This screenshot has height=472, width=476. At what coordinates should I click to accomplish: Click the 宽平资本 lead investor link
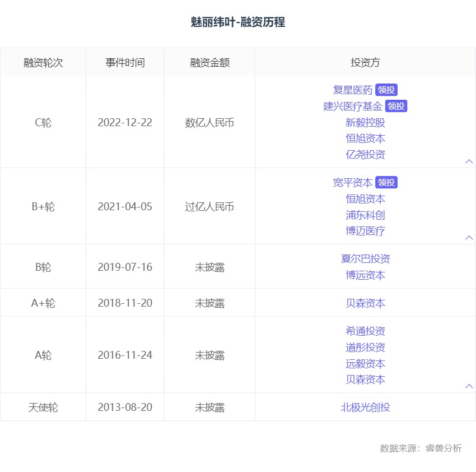coord(352,183)
